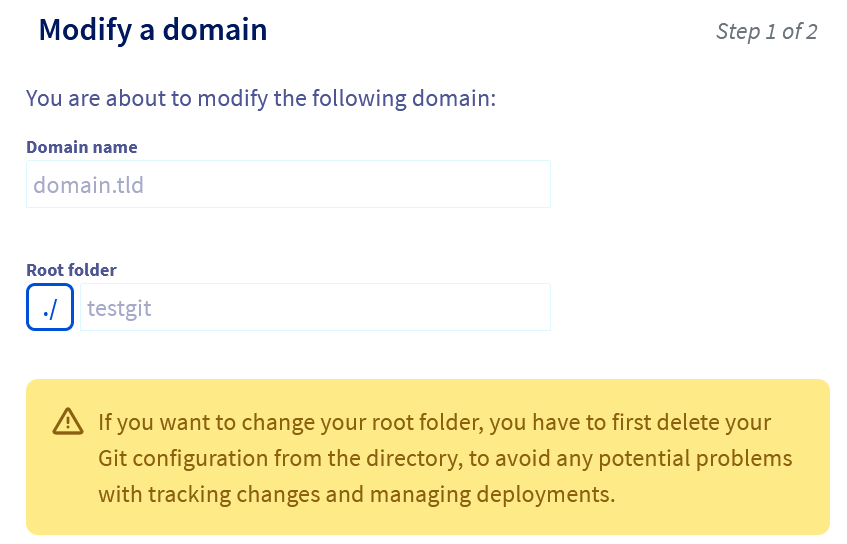Click the warning triangle icon

[x=68, y=422]
